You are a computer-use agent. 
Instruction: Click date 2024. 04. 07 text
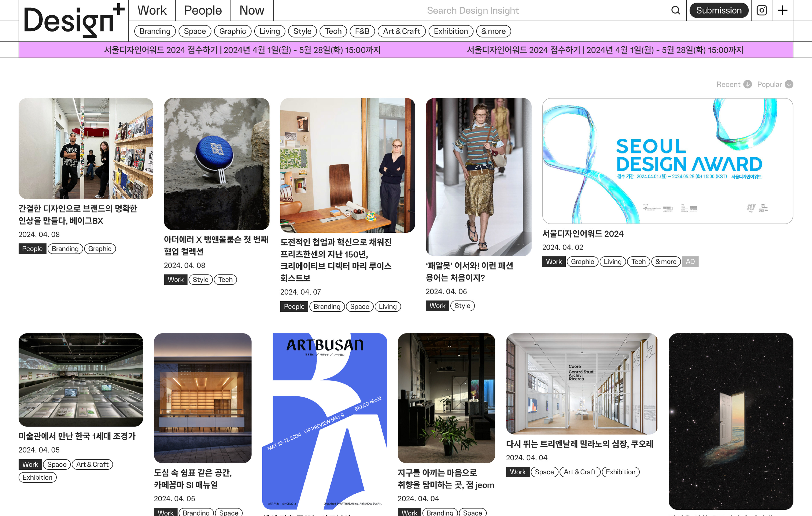[x=300, y=292]
